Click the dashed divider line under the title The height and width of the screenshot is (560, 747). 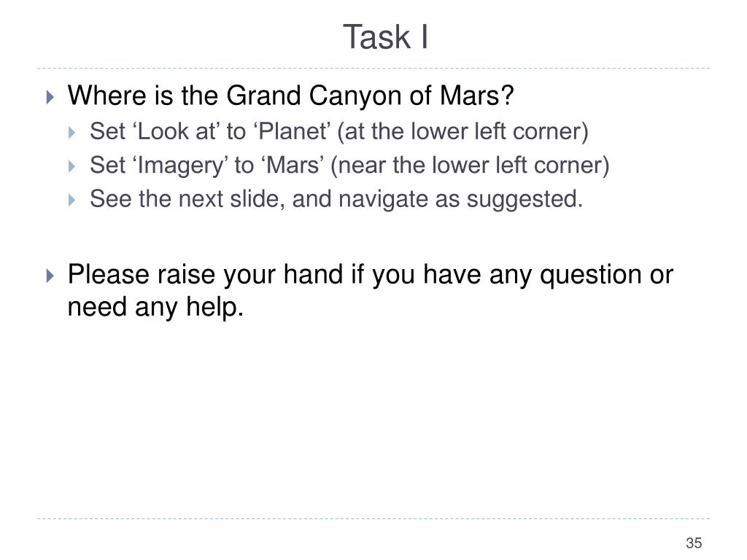[373, 68]
